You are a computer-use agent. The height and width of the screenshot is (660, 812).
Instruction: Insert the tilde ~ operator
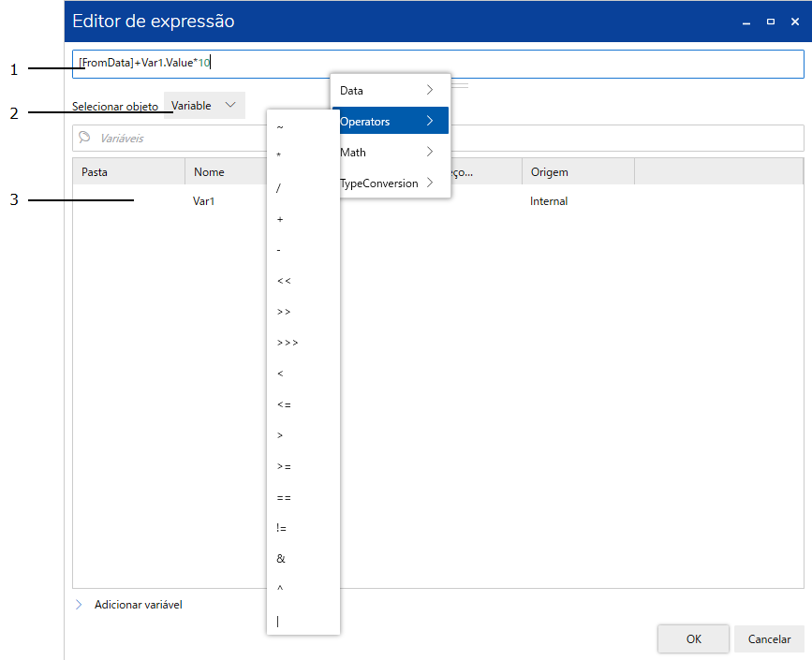(303, 126)
